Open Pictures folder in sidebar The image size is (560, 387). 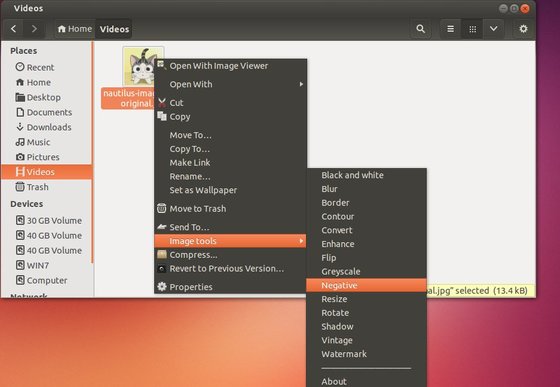[x=46, y=157]
